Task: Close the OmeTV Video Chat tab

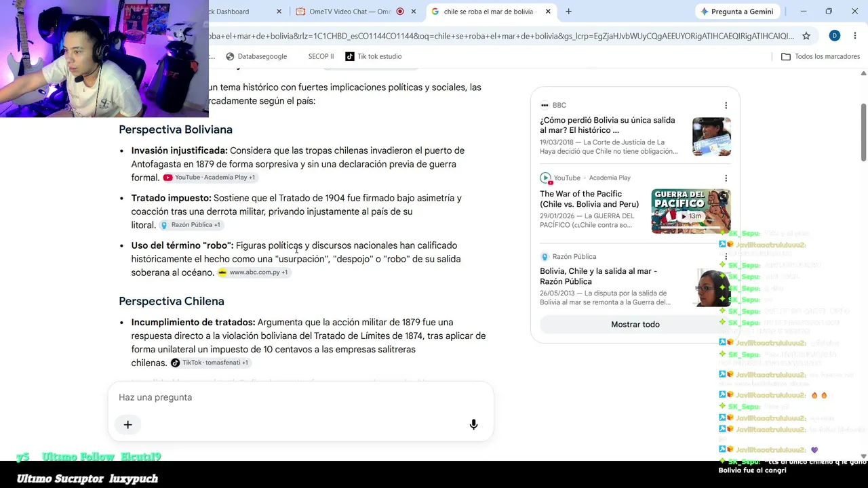Action: (414, 12)
